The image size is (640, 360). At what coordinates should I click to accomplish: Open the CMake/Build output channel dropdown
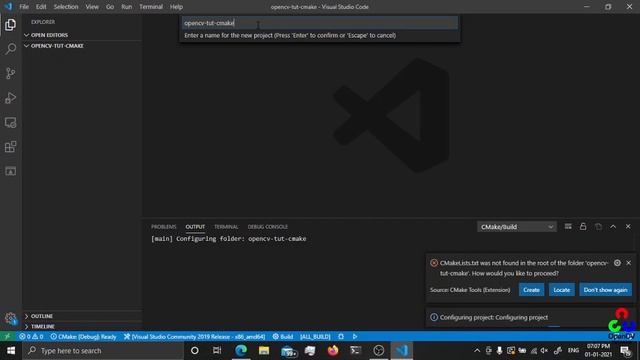tap(516, 227)
